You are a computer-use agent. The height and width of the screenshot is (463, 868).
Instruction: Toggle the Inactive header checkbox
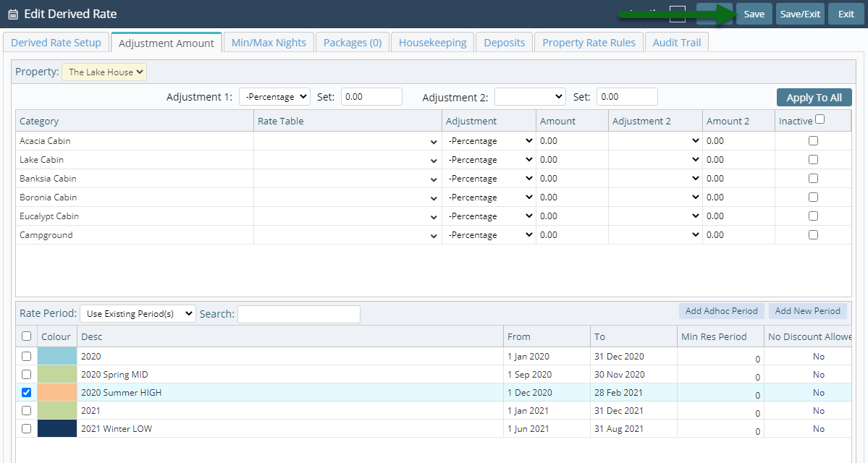tap(819, 119)
